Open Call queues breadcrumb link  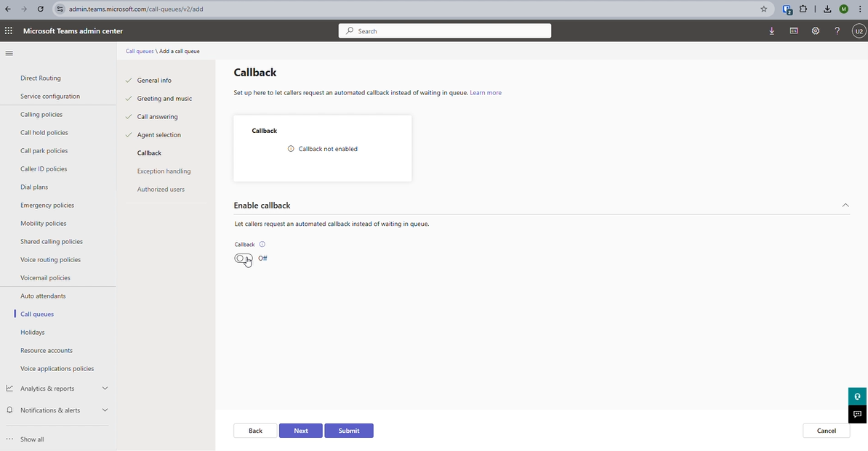point(140,51)
